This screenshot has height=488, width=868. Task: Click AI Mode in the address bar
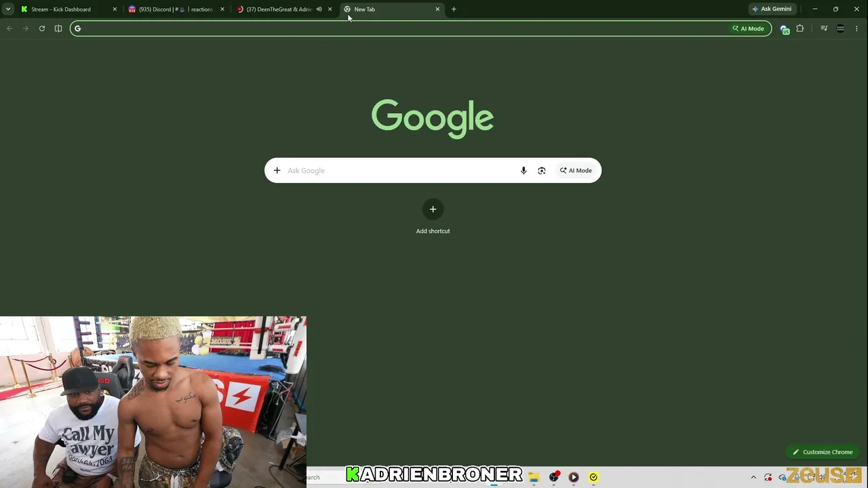[749, 28]
